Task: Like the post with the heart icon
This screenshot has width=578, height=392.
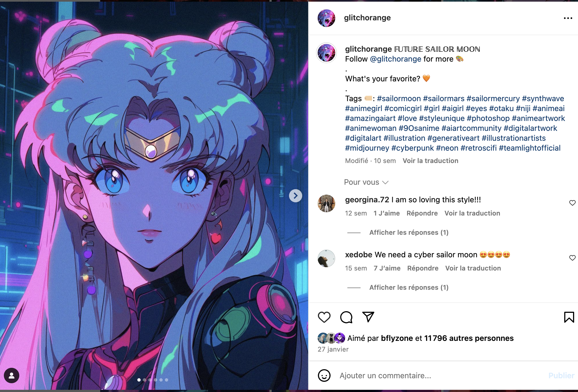Action: tap(324, 317)
